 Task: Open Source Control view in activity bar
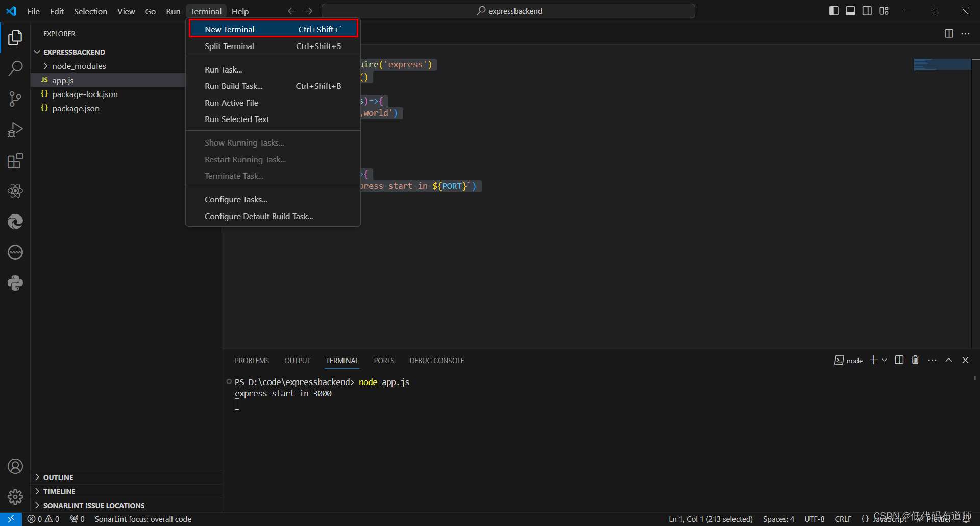pos(15,99)
